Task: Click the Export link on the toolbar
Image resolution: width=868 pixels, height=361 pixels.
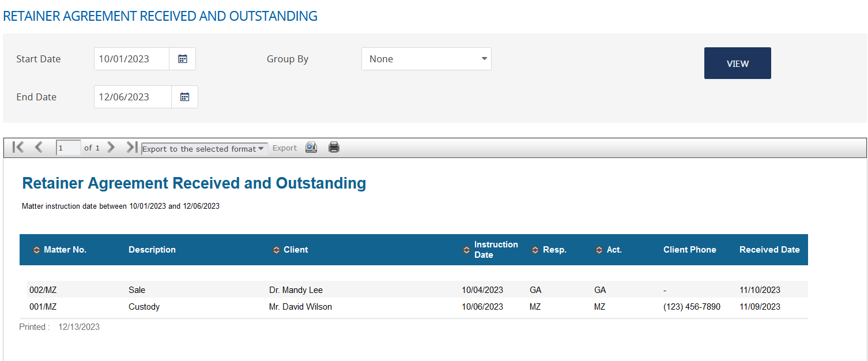Action: click(x=284, y=148)
